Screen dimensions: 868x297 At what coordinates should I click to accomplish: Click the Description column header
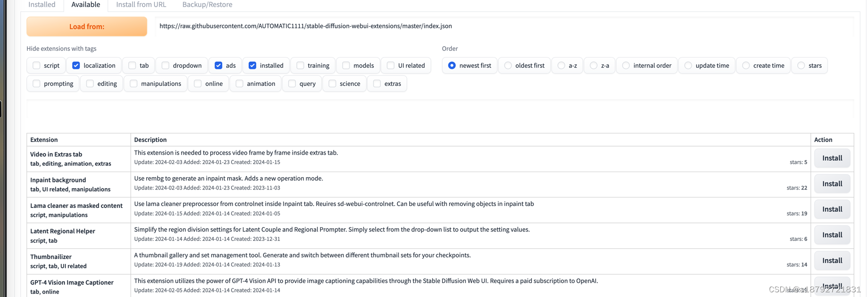click(150, 140)
